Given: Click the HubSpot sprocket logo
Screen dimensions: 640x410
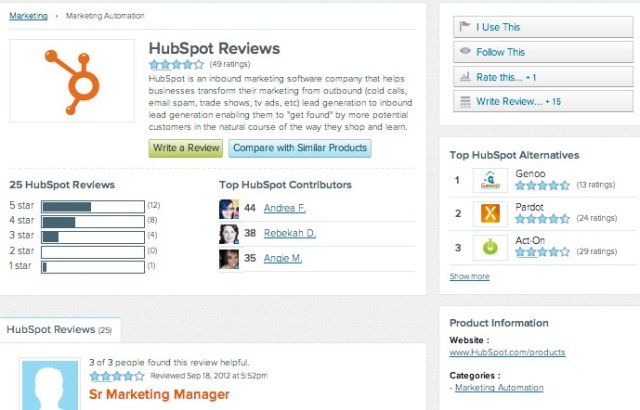Looking at the screenshot, I should (72, 81).
